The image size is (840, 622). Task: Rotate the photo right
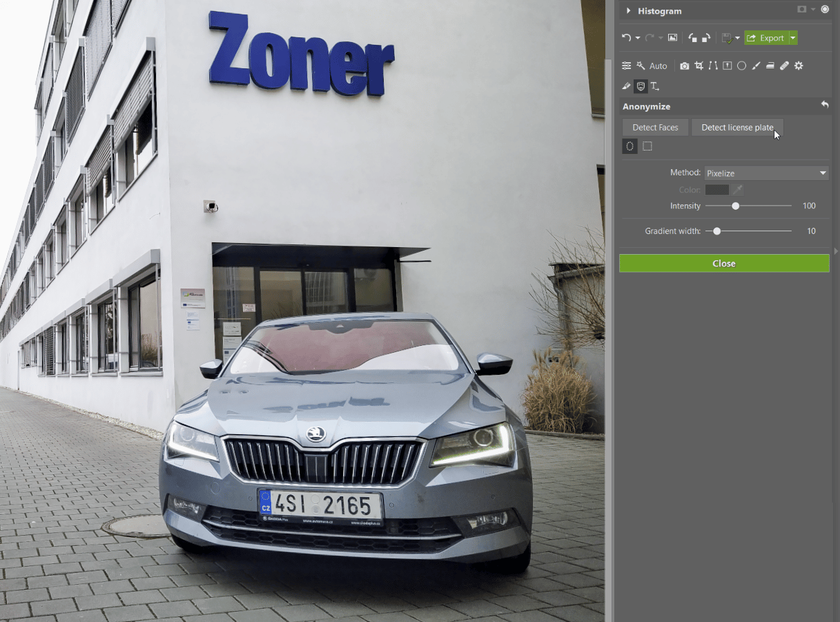click(706, 38)
